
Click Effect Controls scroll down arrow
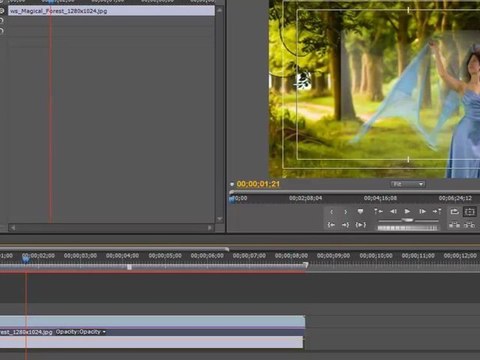[x=219, y=219]
